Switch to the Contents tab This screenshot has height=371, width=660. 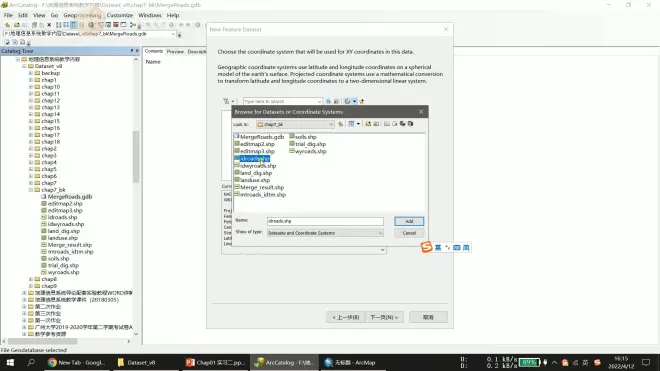click(154, 51)
